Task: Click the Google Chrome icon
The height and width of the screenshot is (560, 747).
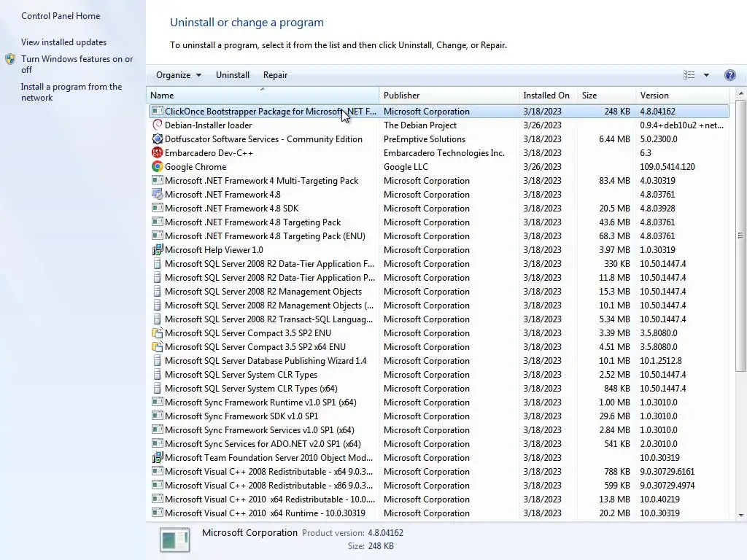Action: point(158,167)
